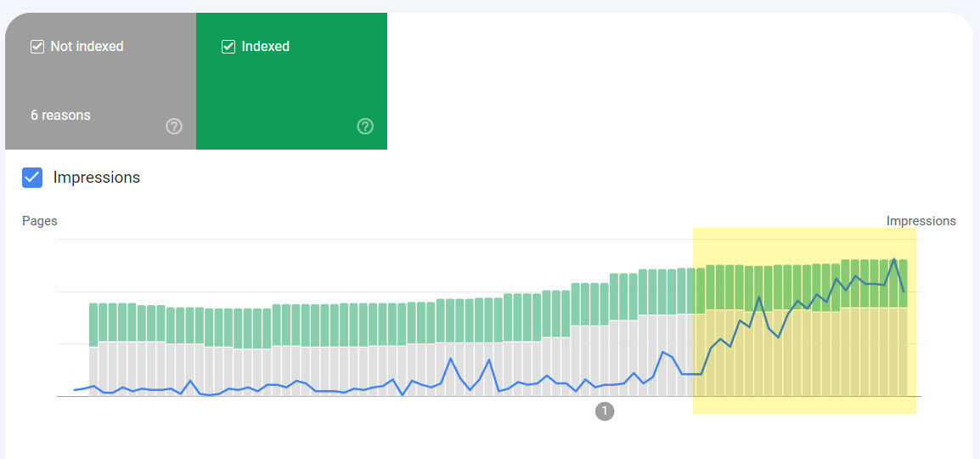The width and height of the screenshot is (980, 459).
Task: Uncheck the Not indexed checkbox
Action: coord(37,46)
